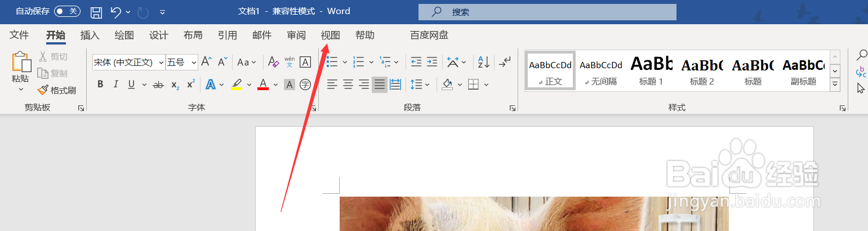Toggle strikethrough formatting
Viewport: 868px width, 231px height.
click(x=159, y=85)
